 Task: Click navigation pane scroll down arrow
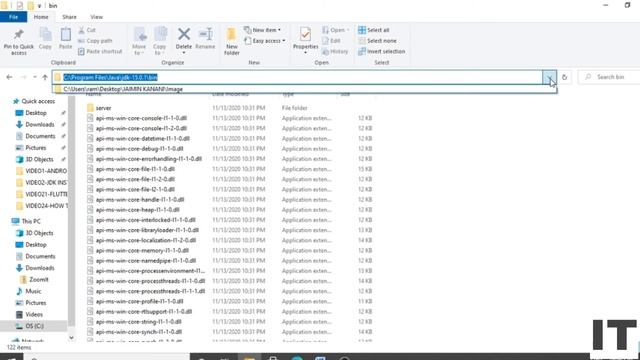tap(71, 338)
